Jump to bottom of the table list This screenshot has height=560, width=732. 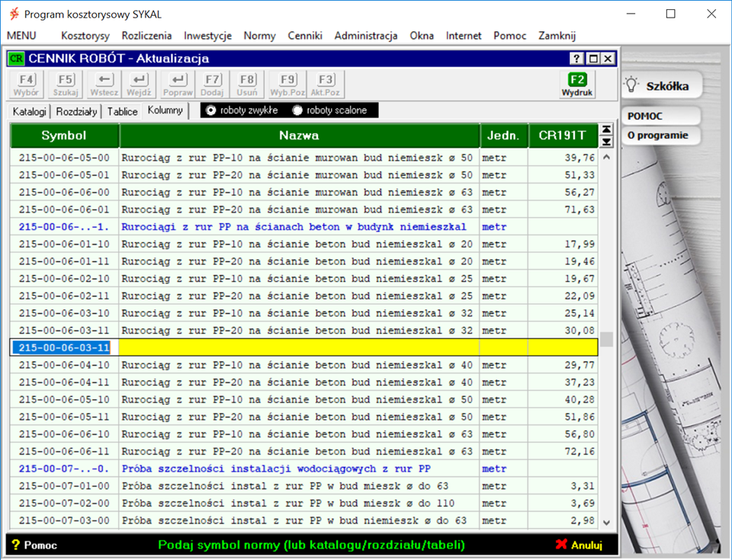click(x=606, y=142)
